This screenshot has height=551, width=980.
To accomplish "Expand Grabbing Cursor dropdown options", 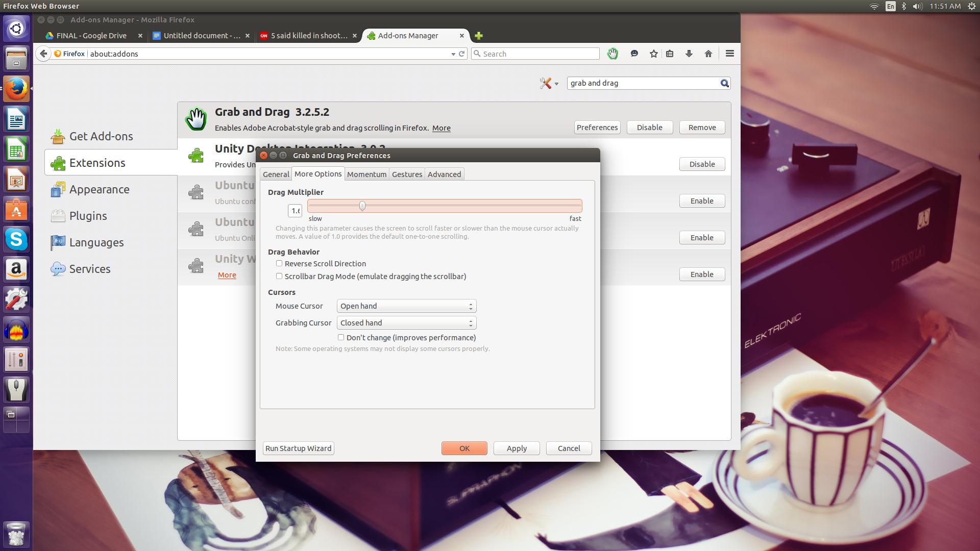I will (471, 322).
